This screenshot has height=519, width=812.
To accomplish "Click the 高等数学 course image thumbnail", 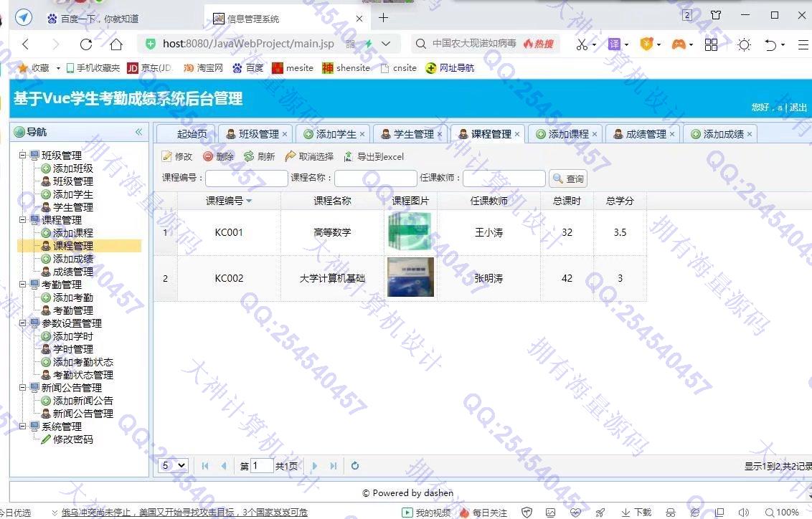I will pos(410,232).
